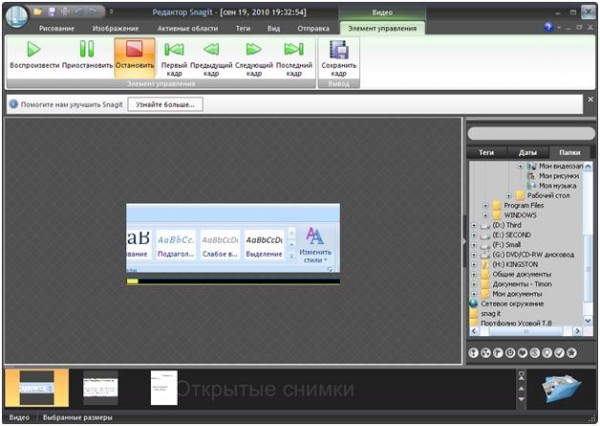Expand the Рабочий стол tree node

pyautogui.click(x=509, y=196)
